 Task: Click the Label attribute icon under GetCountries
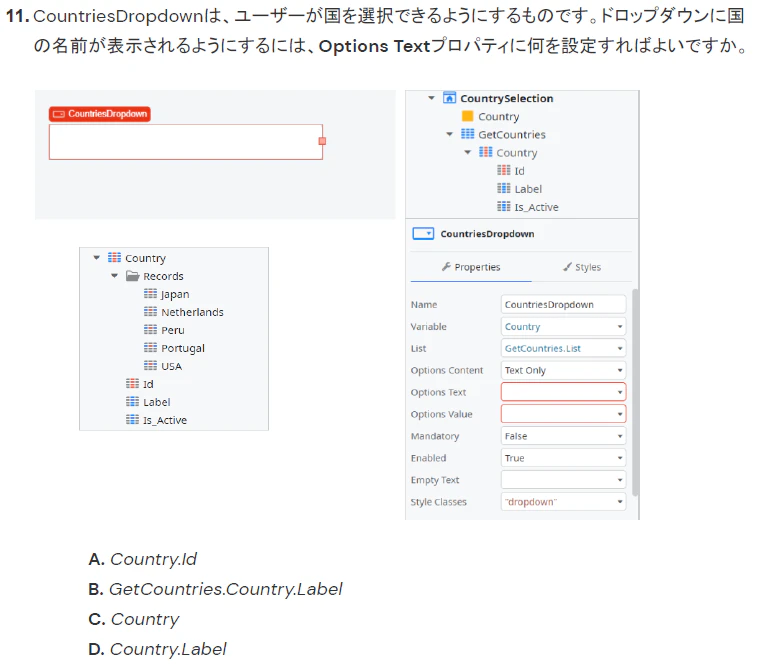504,189
